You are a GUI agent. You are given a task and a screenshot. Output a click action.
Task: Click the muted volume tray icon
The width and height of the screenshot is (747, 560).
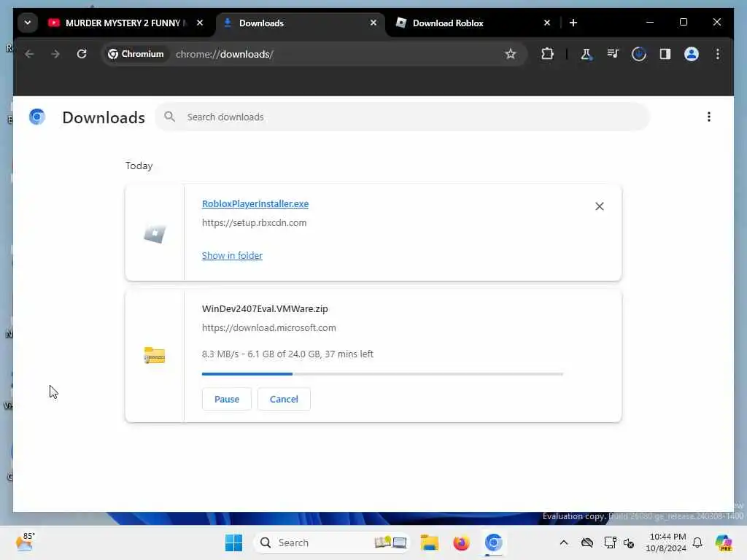629,542
